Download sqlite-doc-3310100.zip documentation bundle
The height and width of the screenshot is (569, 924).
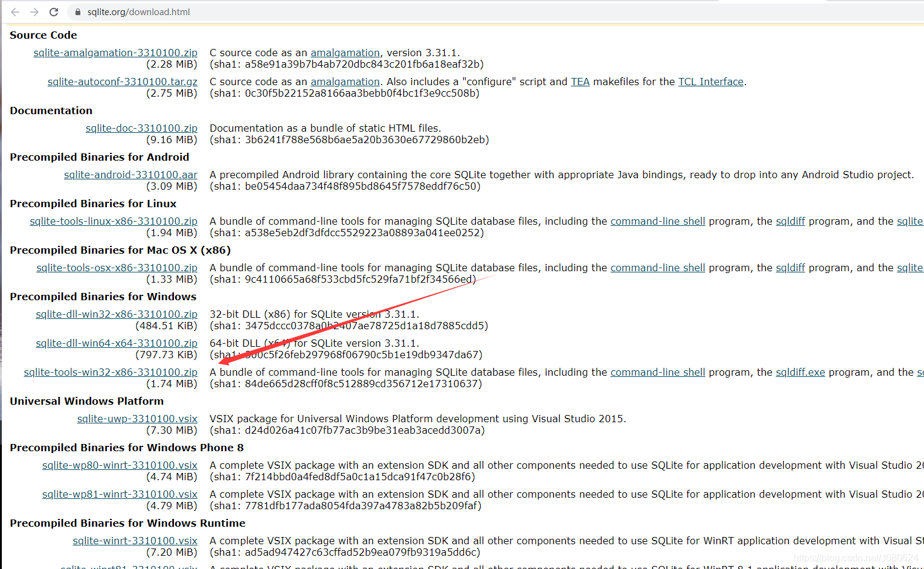point(141,128)
